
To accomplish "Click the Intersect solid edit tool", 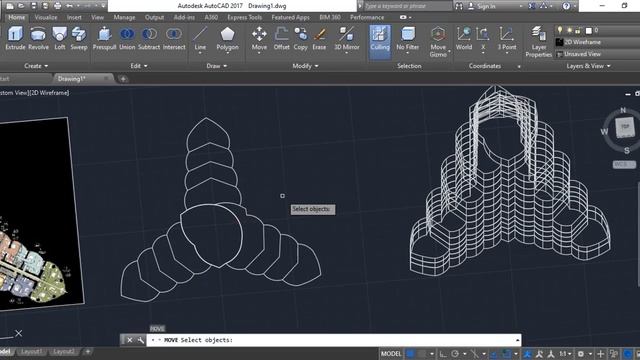I will click(174, 38).
